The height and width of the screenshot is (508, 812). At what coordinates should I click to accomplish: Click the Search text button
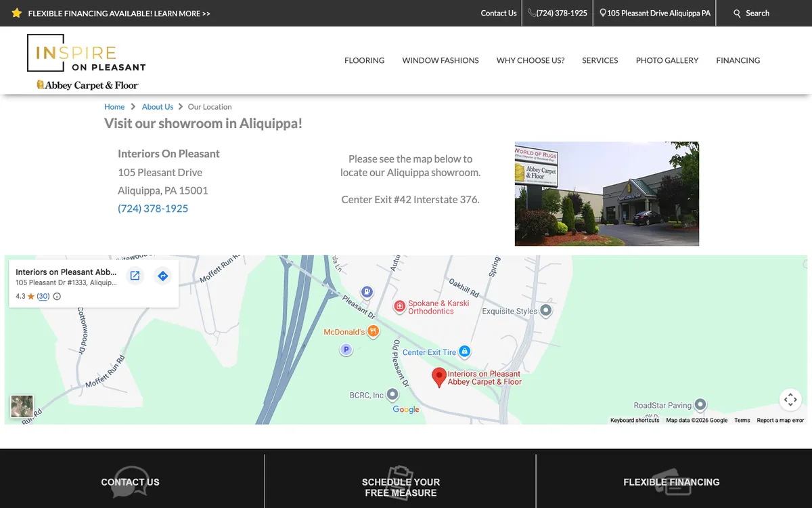click(757, 13)
